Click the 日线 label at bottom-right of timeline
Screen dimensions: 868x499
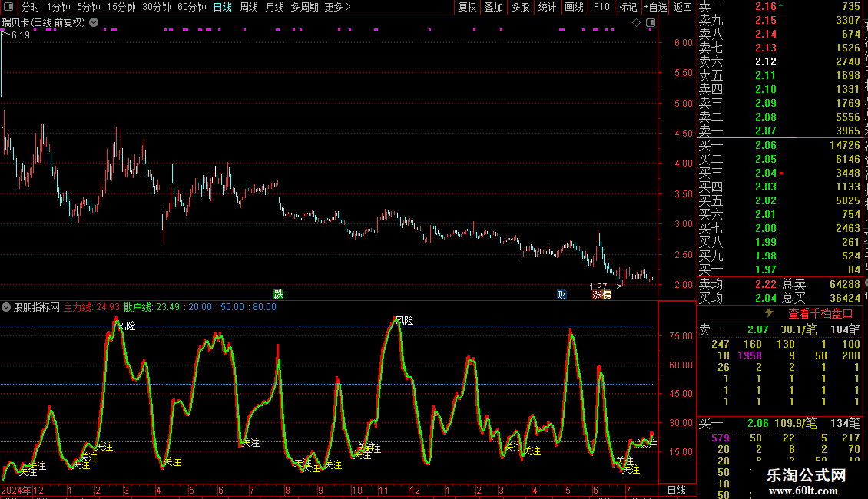[x=677, y=490]
